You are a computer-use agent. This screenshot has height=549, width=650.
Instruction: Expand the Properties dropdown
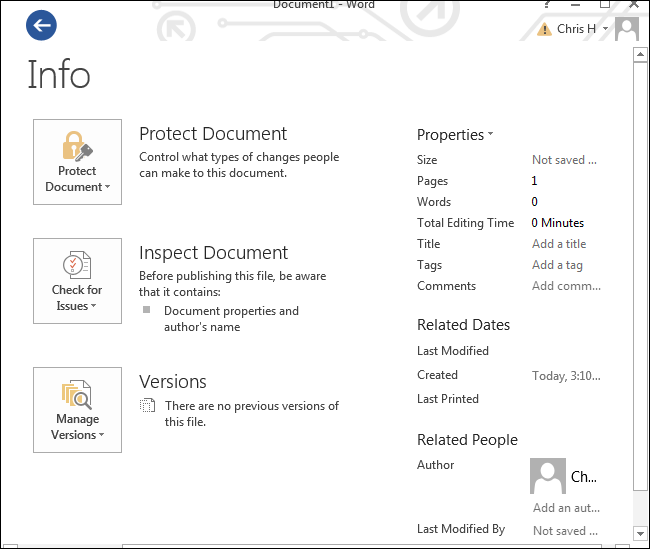(455, 135)
